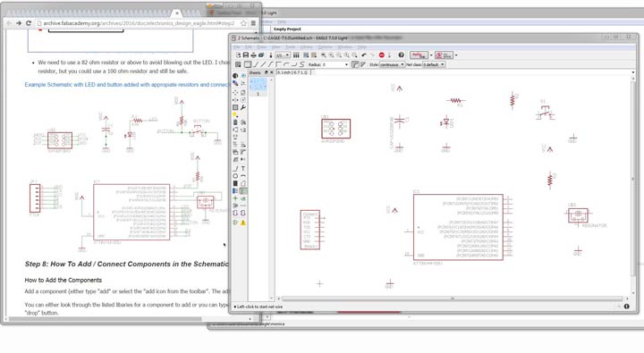Viewport: 644px width, 353px height.
Task: Open the Style continuous dropdown
Action: coord(392,64)
